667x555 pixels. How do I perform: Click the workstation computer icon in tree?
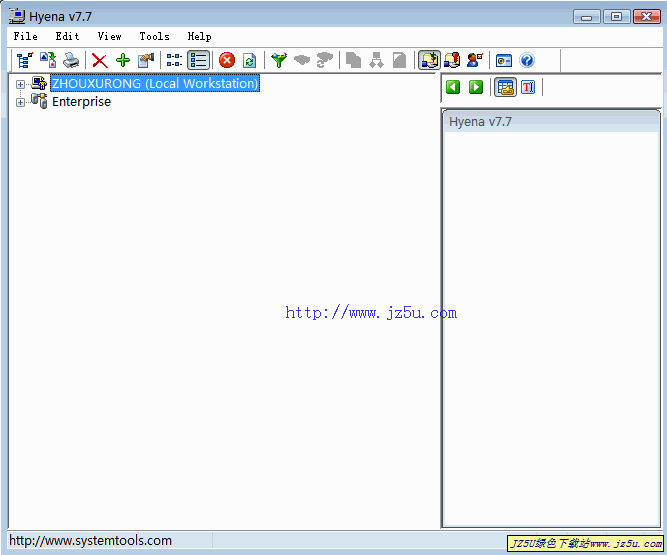coord(39,83)
